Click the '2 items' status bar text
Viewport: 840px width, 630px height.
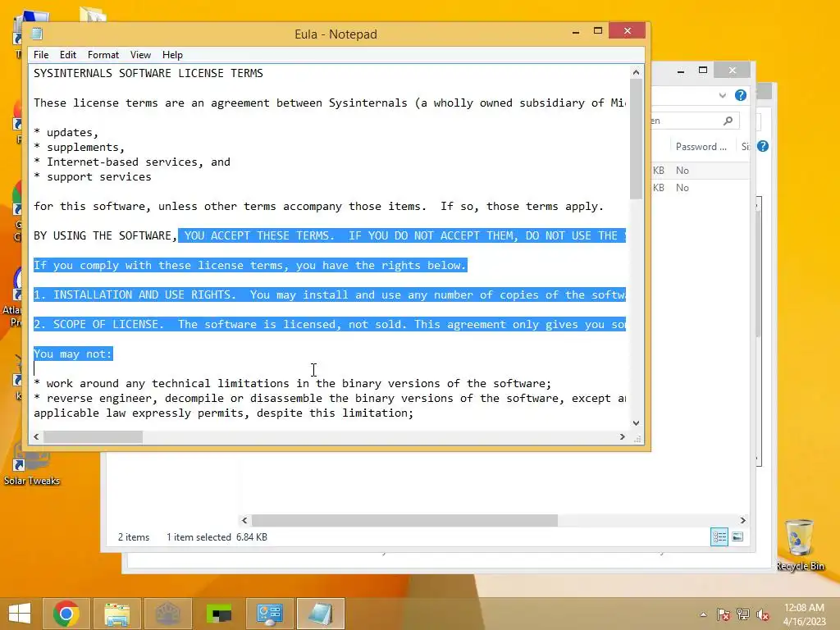pos(134,536)
